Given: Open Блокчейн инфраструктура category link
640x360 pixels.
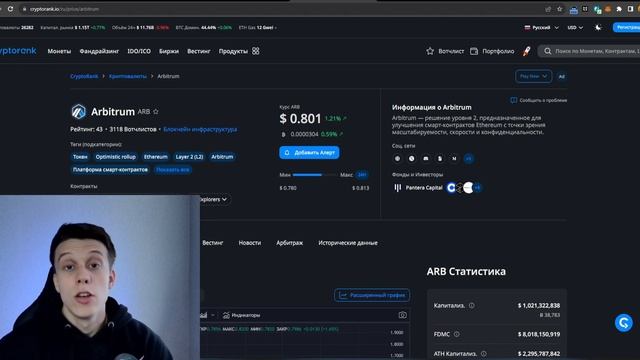Looking at the screenshot, I should click(x=200, y=129).
